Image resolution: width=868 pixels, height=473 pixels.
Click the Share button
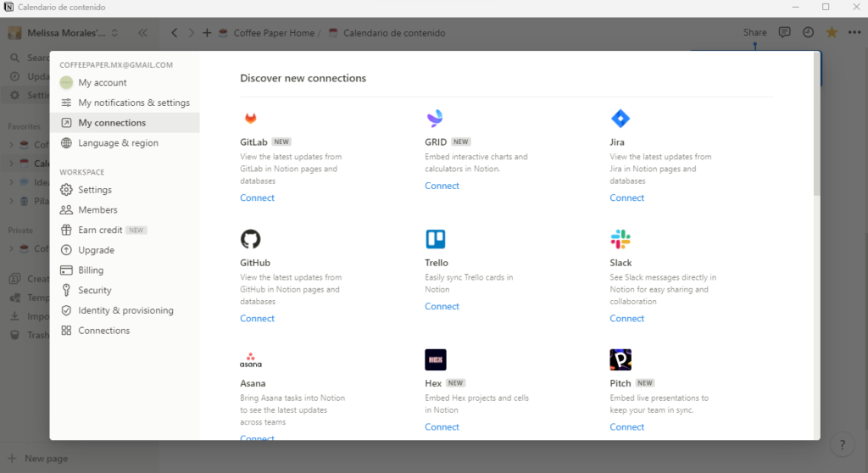click(x=754, y=33)
